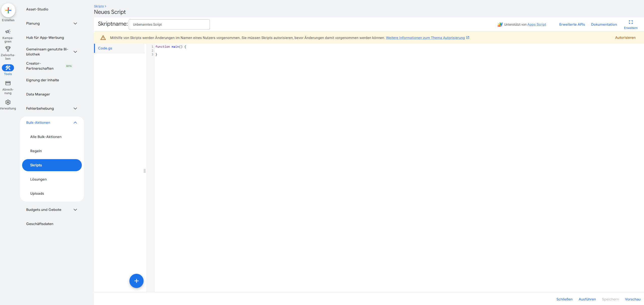Select Skripts in the Bulk-Aktionen menu
The image size is (644, 305).
point(52,165)
